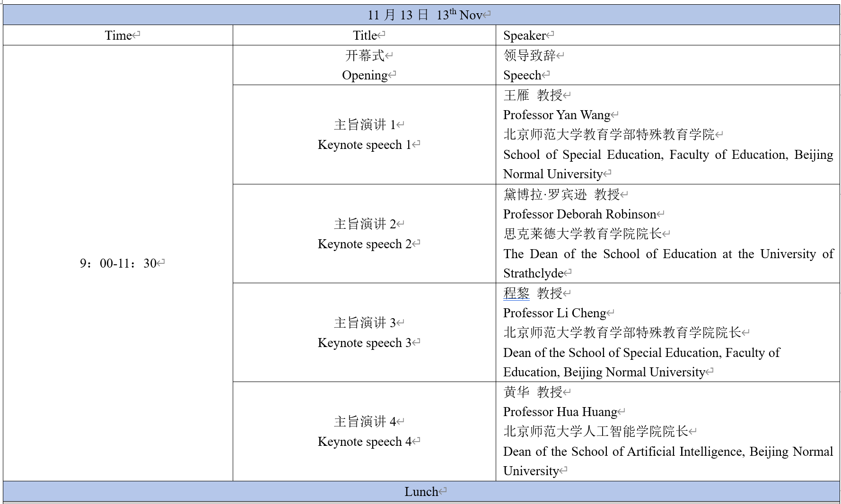
Task: Click the 开幕式 text in the title column
Action: (x=365, y=55)
